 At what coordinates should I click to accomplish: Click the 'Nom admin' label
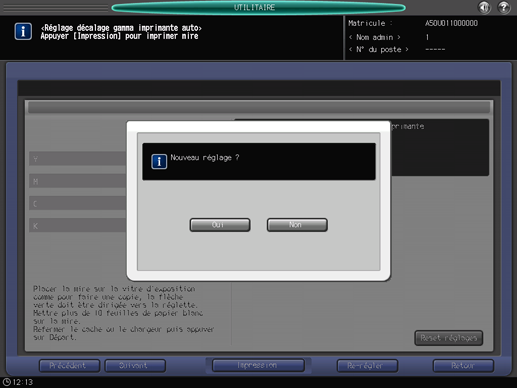375,37
